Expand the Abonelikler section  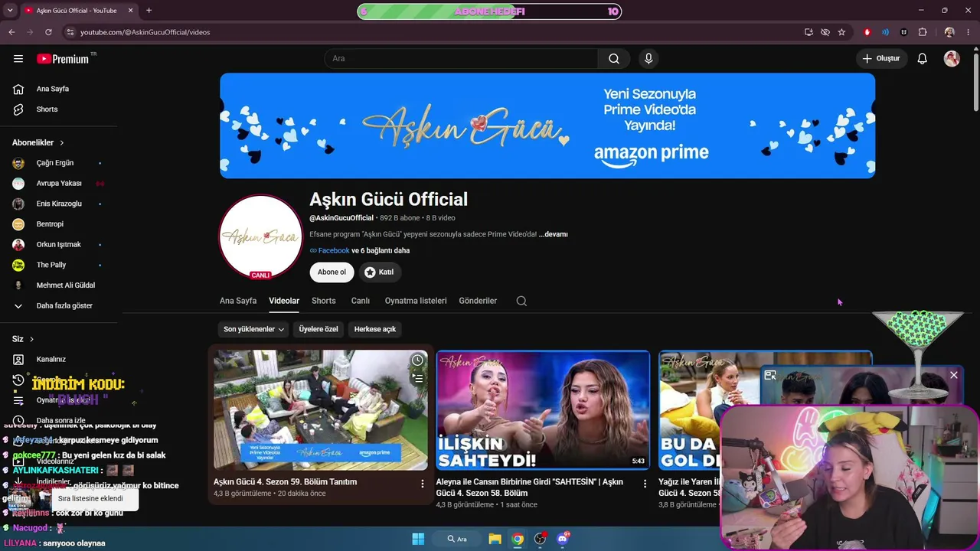(x=38, y=142)
